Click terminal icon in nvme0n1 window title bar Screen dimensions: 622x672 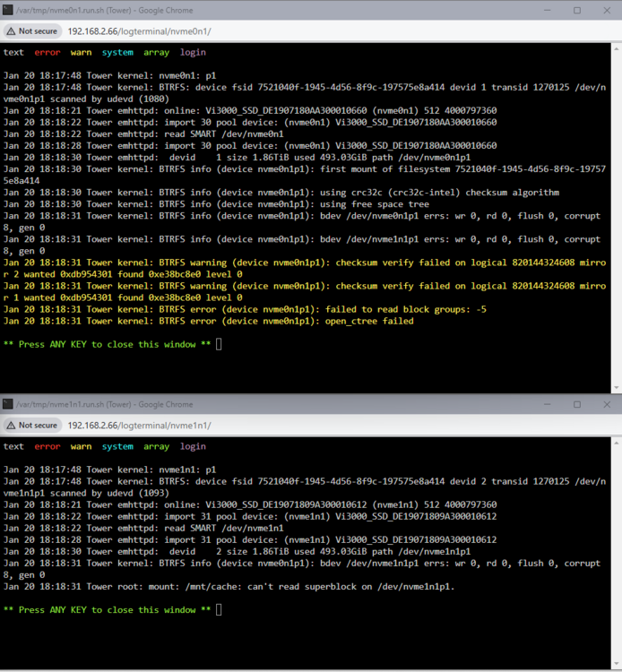click(x=7, y=10)
